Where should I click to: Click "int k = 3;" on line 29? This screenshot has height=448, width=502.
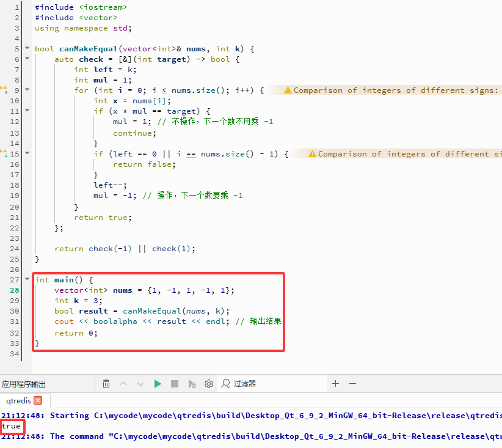point(78,301)
